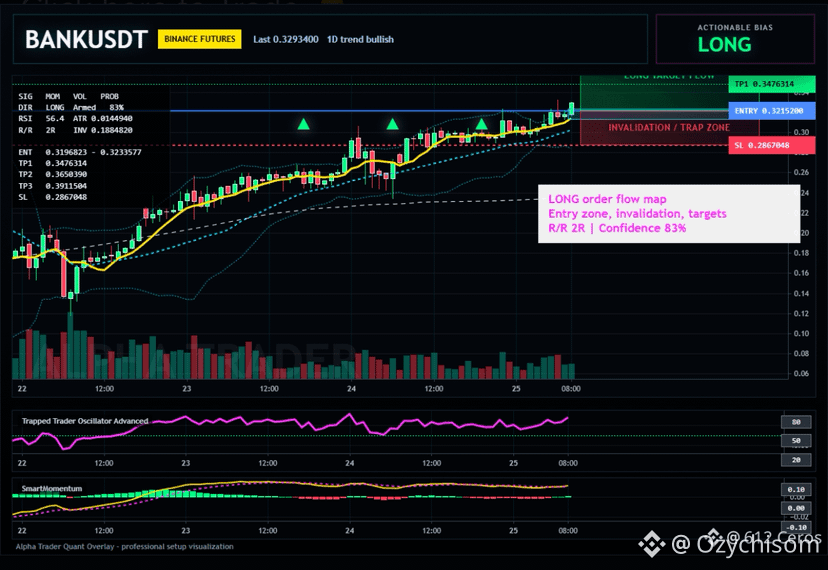Click the yellow BINANCE FUTURES badge
The image size is (828, 570).
pos(200,39)
